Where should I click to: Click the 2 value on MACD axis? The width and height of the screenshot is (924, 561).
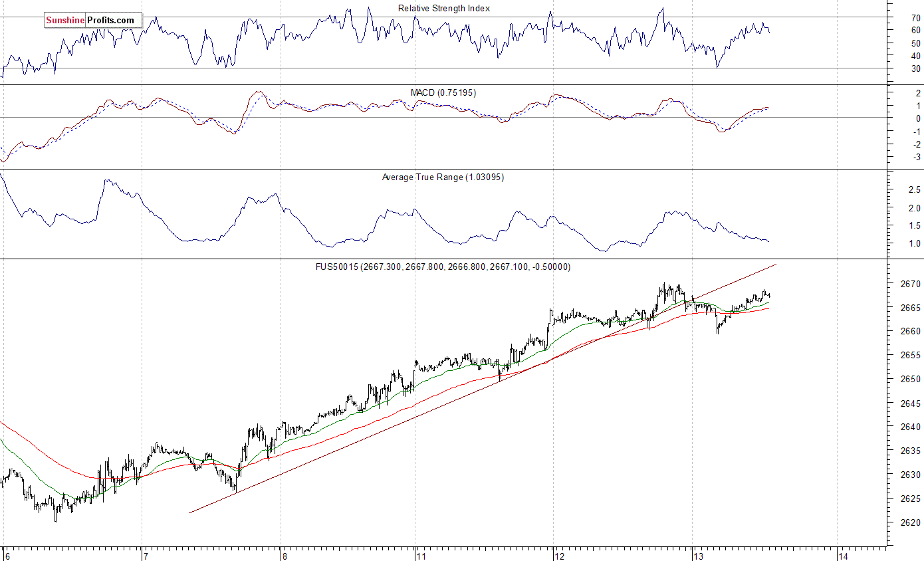(918, 94)
